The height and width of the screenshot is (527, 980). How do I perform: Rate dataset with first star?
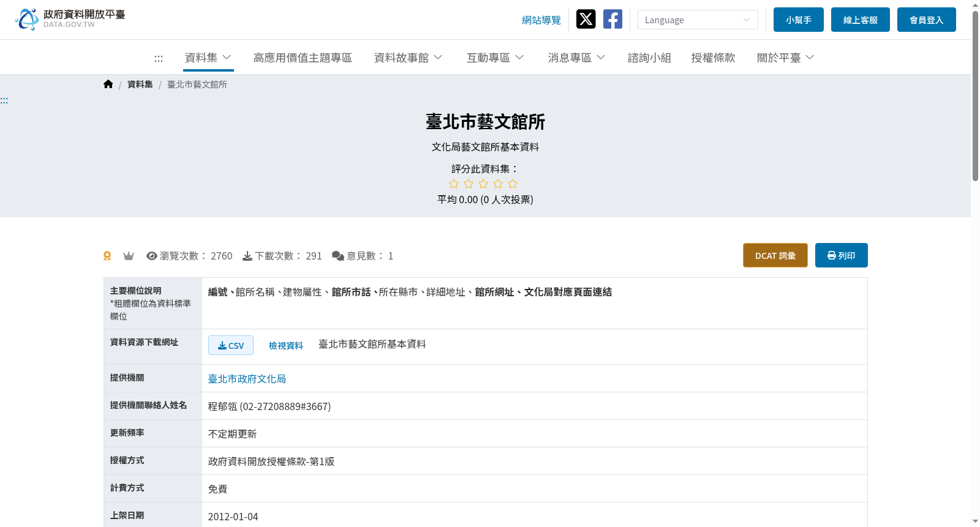point(454,184)
